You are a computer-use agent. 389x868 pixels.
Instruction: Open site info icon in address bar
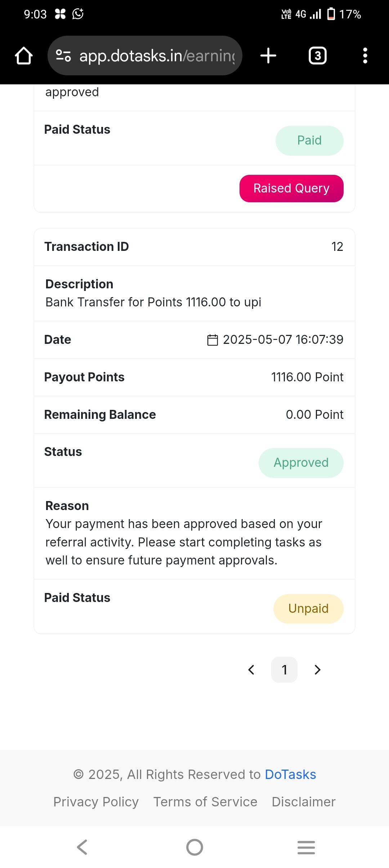coord(63,56)
